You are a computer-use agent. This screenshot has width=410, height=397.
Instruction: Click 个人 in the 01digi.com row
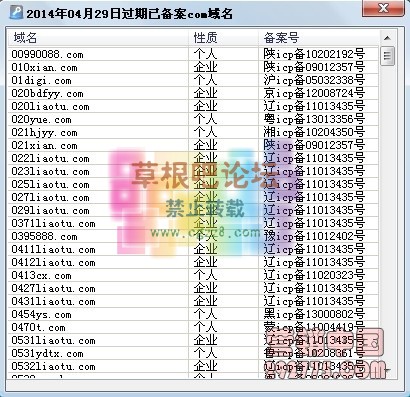coord(205,80)
